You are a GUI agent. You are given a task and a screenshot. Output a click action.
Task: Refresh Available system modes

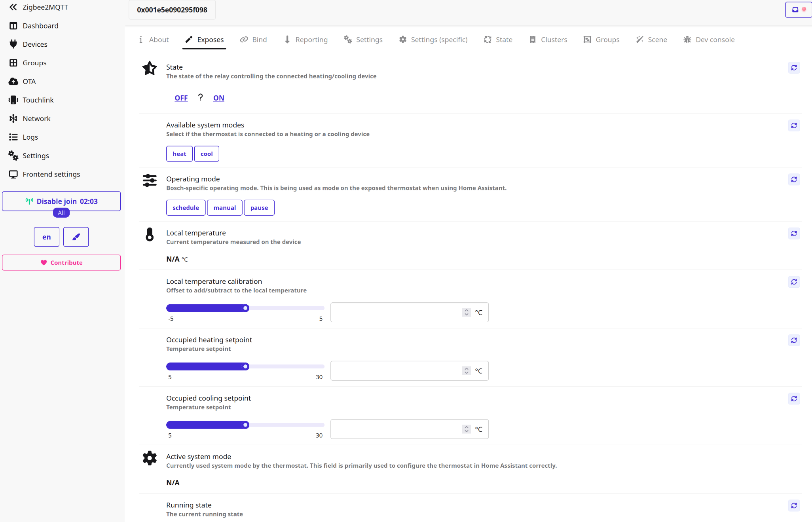[x=794, y=126]
